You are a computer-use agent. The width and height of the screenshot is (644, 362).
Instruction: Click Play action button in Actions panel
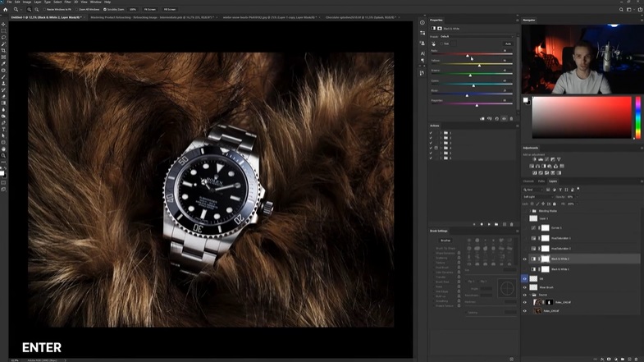(x=489, y=224)
